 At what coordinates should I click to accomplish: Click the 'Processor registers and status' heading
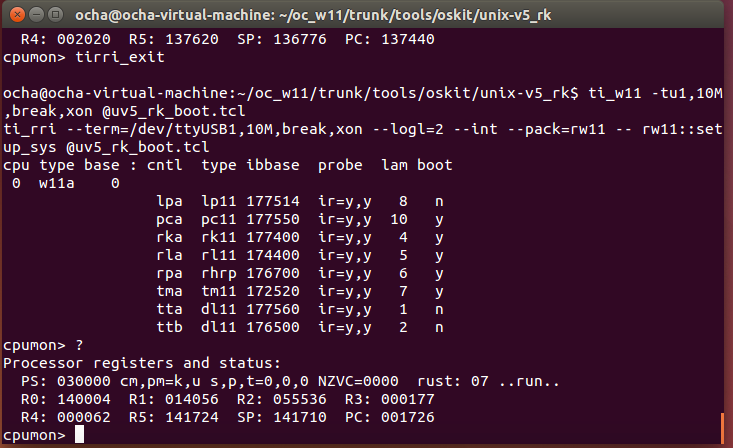point(141,362)
